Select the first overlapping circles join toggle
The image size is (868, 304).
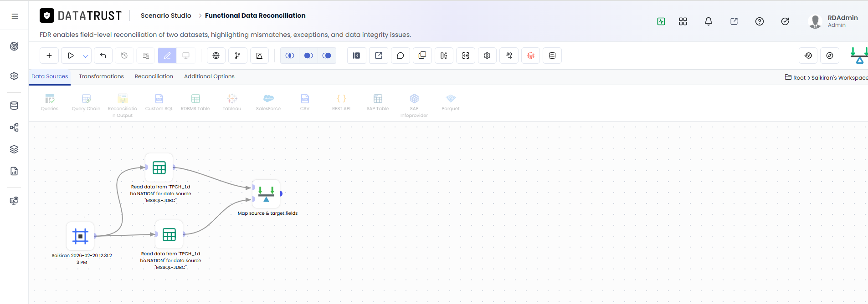click(290, 56)
